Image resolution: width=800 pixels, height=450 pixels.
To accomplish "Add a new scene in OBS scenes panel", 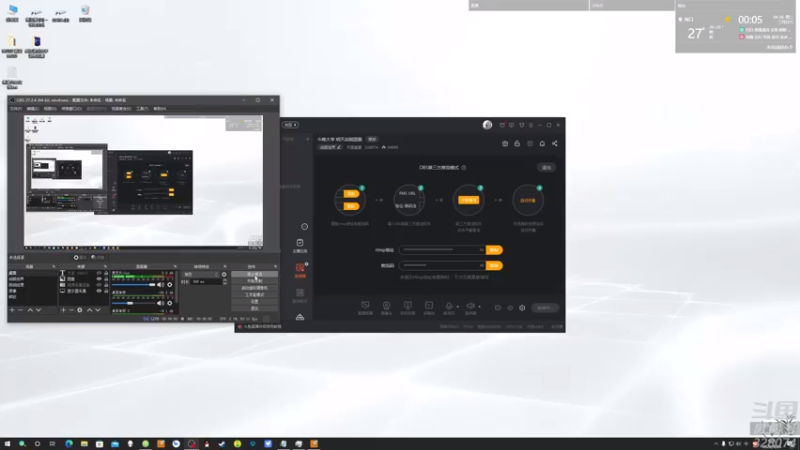I will (12, 310).
